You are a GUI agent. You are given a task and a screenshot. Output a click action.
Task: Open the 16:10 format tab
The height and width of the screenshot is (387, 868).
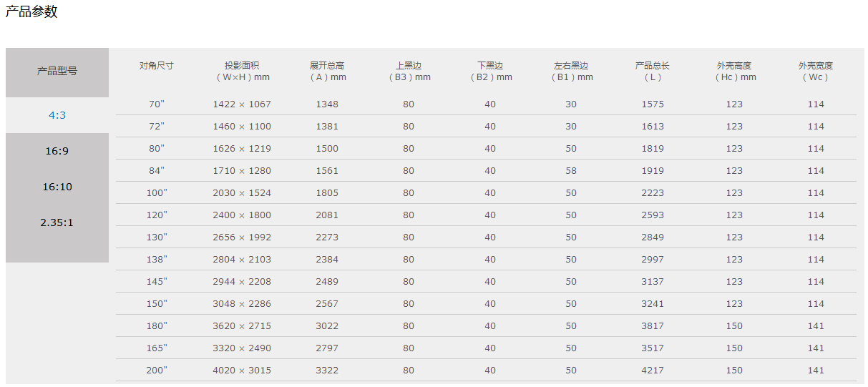pos(57,187)
